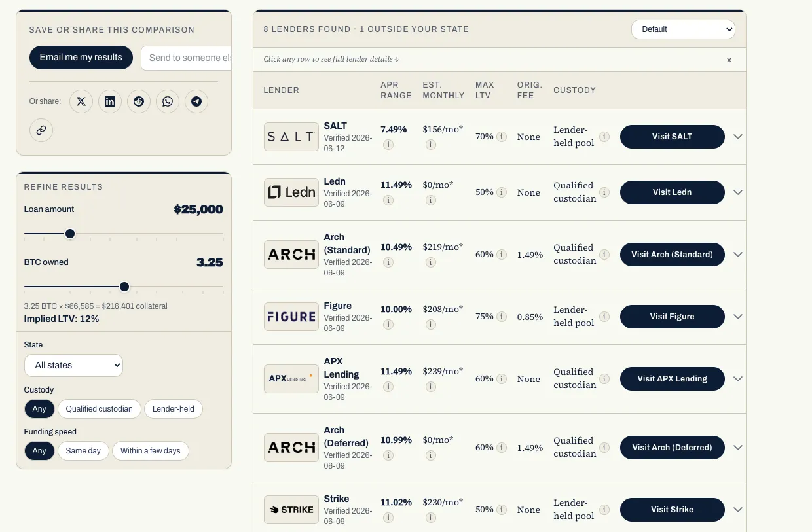Select Any funding speed

[x=39, y=451]
